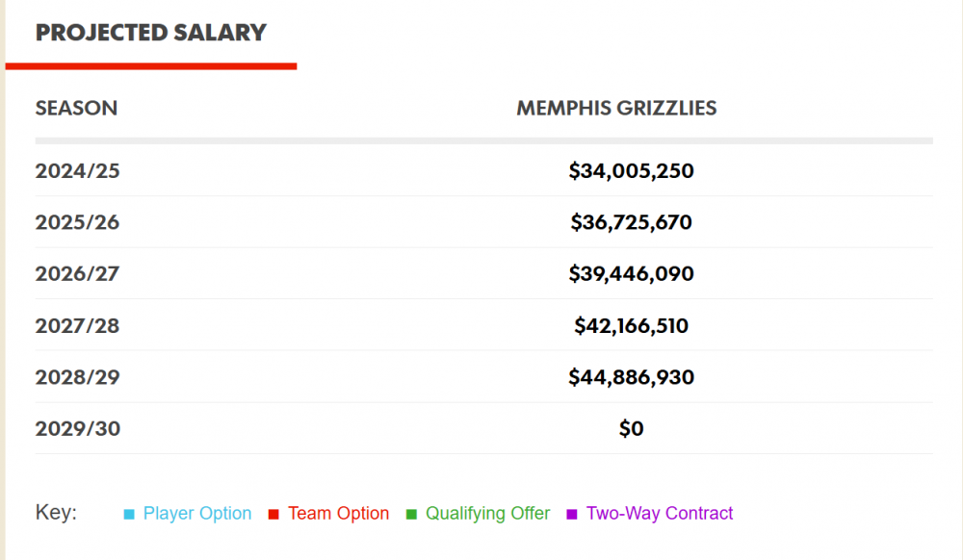Viewport: 963px width, 560px height.
Task: Click the purple Two-Way Contract color square
Action: pos(572,515)
